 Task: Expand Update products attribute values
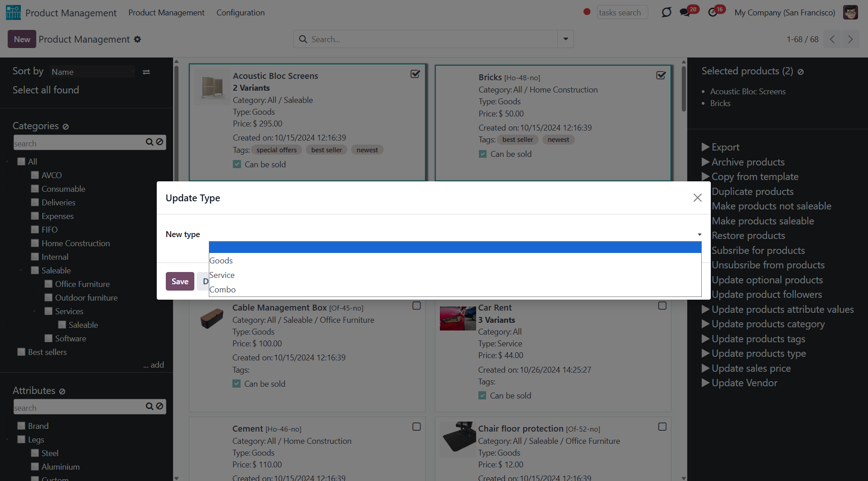point(777,309)
